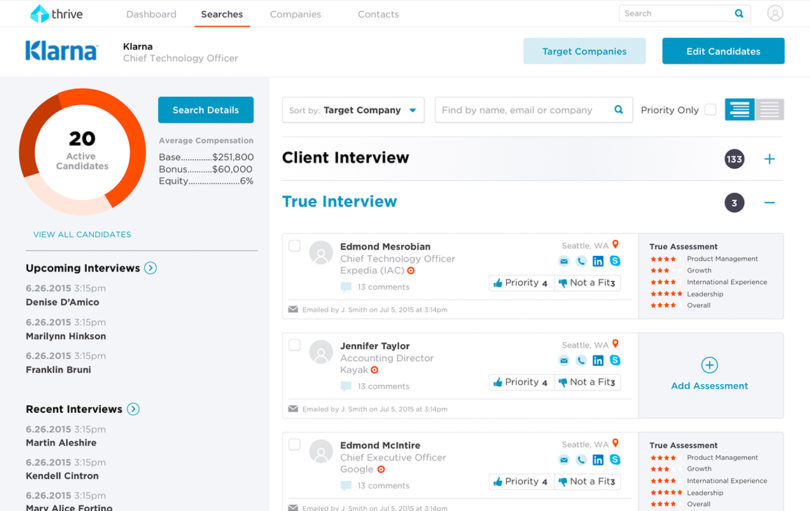Mark Jennifer Taylor as Not a Fit
The height and width of the screenshot is (511, 810).
(587, 382)
